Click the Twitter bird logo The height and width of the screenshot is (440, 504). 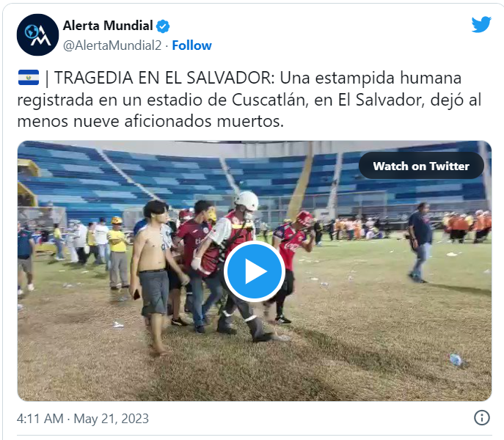click(481, 24)
